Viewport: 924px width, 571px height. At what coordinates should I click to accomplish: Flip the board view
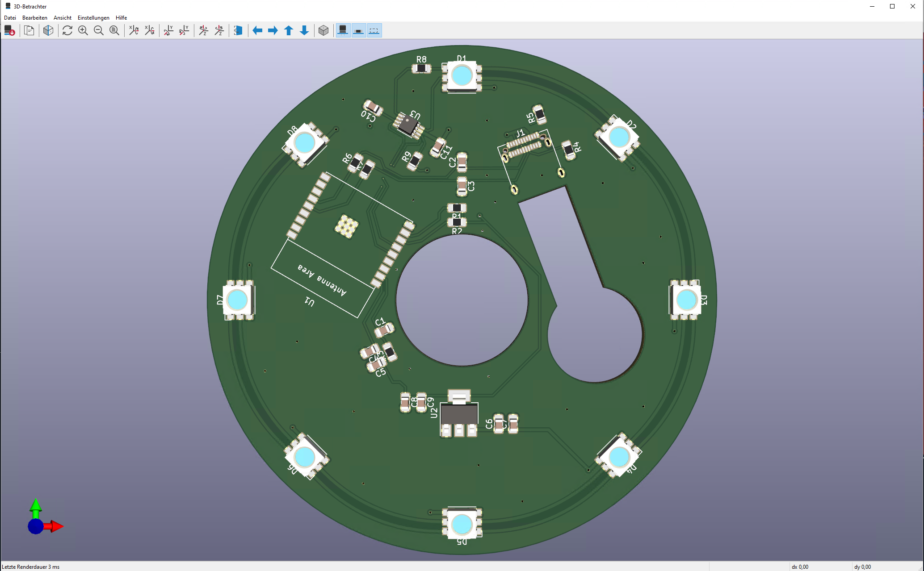pyautogui.click(x=238, y=30)
